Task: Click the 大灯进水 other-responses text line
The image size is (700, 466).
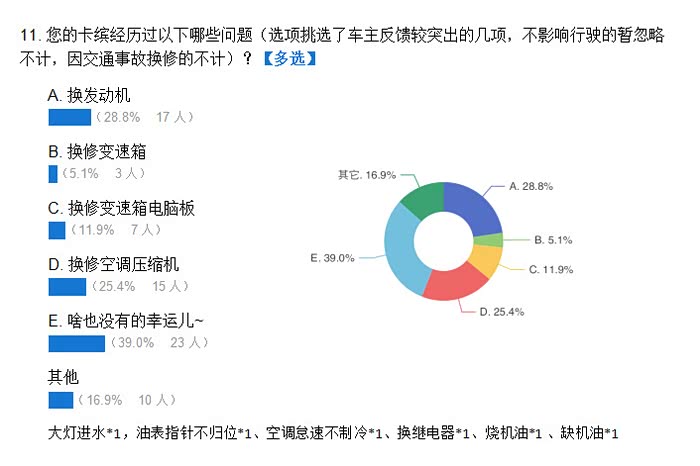Action: pos(333,433)
